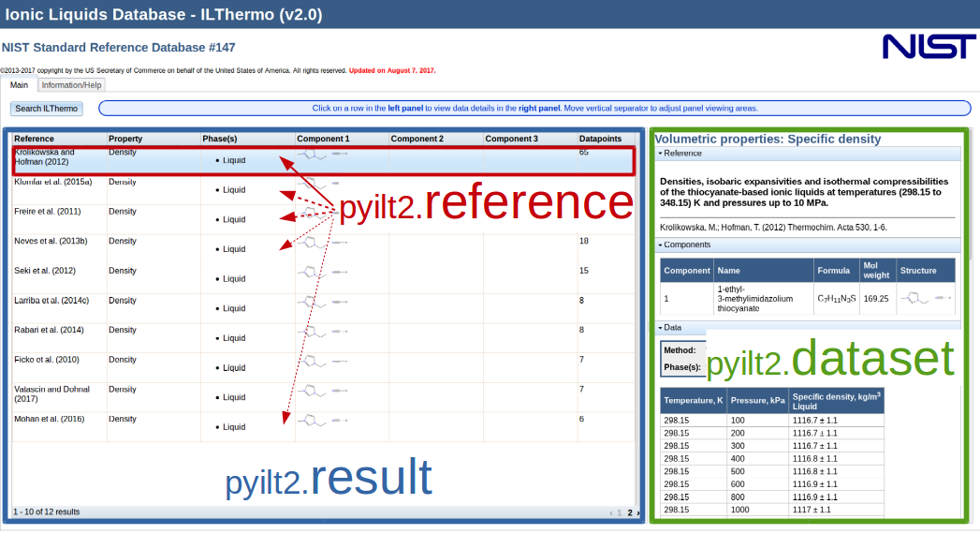Select the Larriba et al. (2014c) row
Screen dimensions: 980x534
324,307
